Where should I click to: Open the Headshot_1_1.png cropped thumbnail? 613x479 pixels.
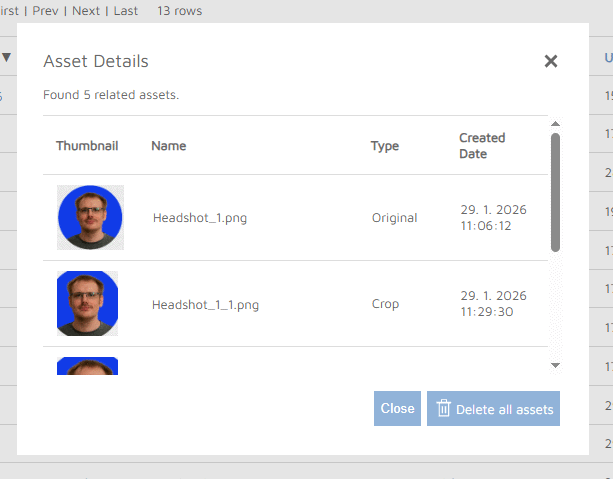[88, 303]
